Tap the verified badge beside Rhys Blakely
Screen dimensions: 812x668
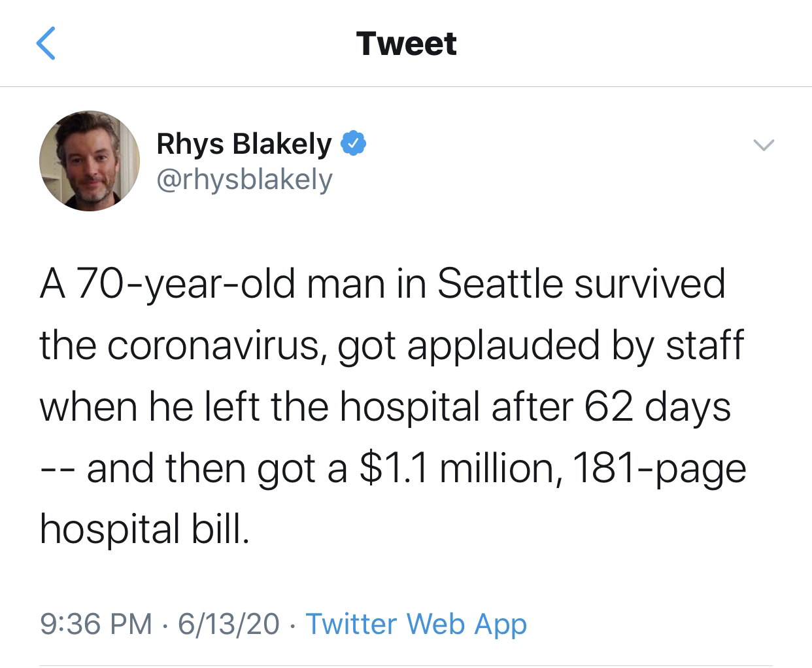pyautogui.click(x=354, y=144)
